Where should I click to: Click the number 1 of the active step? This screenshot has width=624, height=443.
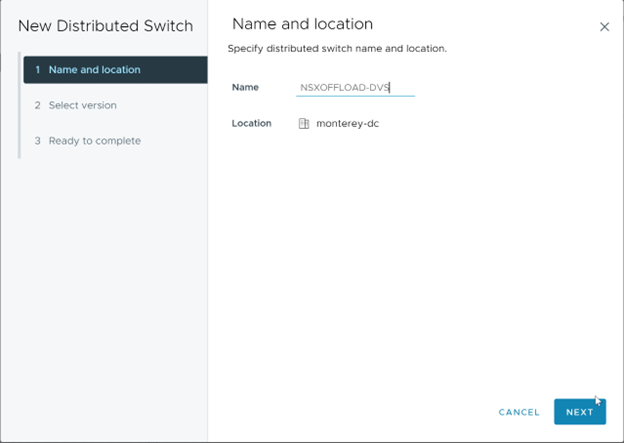(37, 70)
